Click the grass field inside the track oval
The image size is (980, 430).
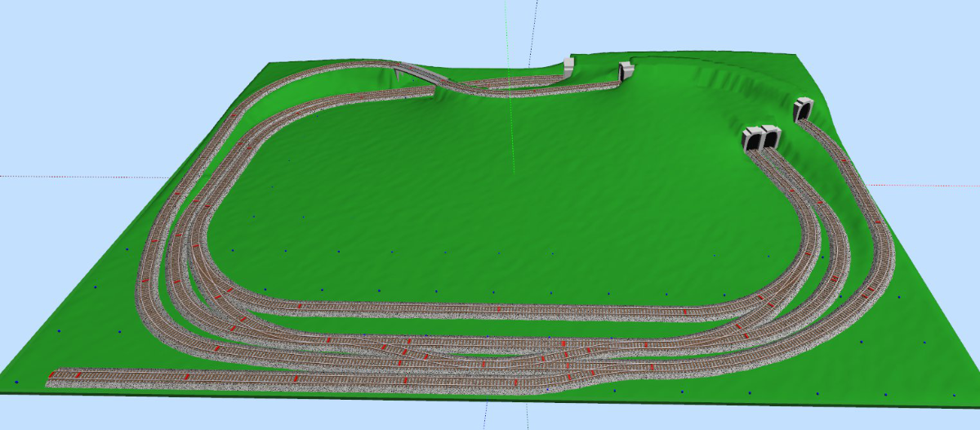point(490,204)
